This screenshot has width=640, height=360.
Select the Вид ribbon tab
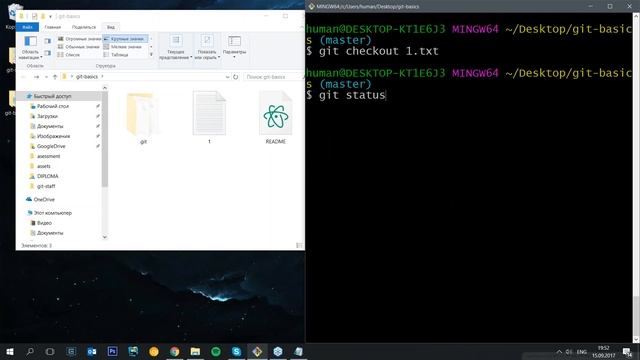111,27
